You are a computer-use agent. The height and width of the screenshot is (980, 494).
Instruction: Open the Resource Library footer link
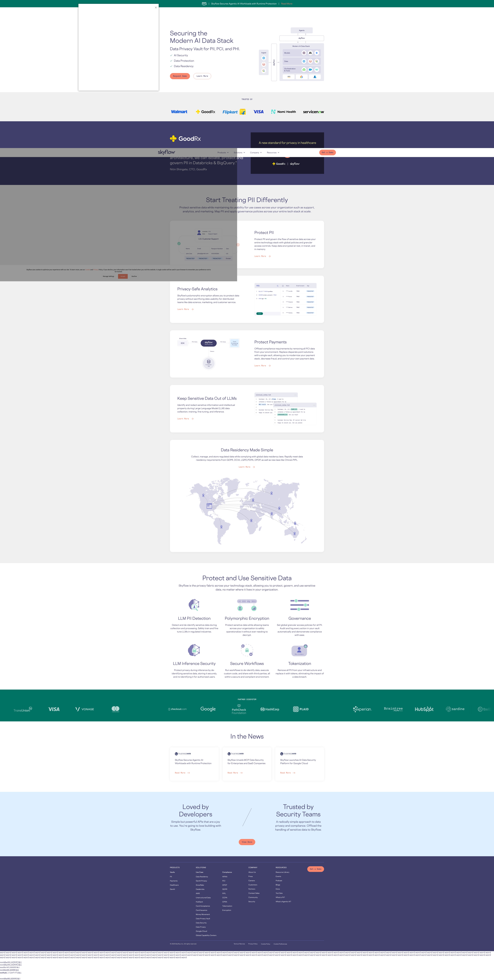pyautogui.click(x=283, y=872)
